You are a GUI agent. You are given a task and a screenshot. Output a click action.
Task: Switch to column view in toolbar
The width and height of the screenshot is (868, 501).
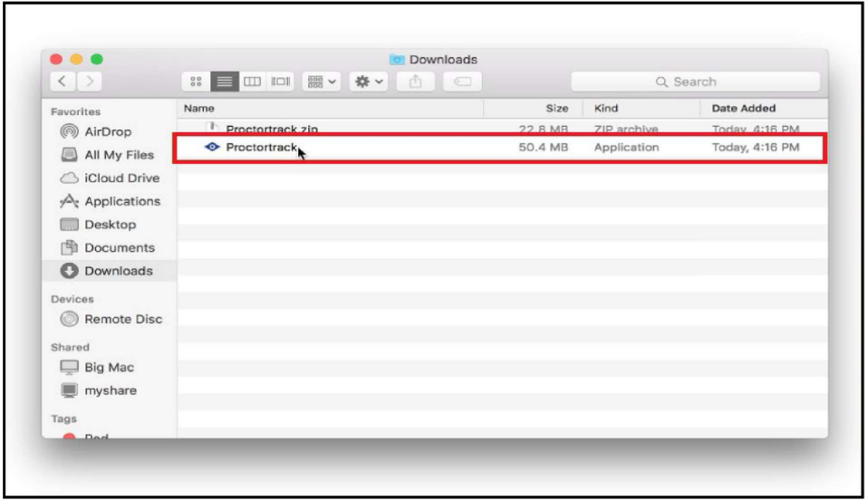coord(253,82)
